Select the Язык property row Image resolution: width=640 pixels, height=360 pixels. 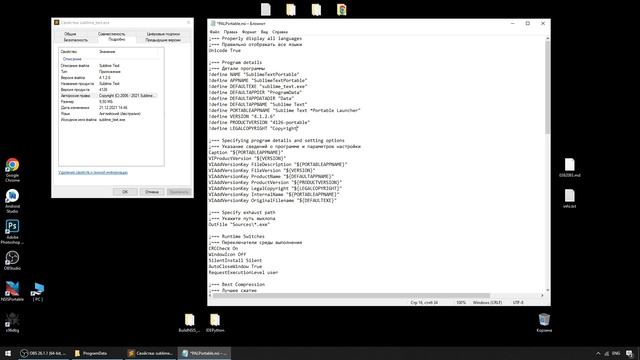point(109,113)
